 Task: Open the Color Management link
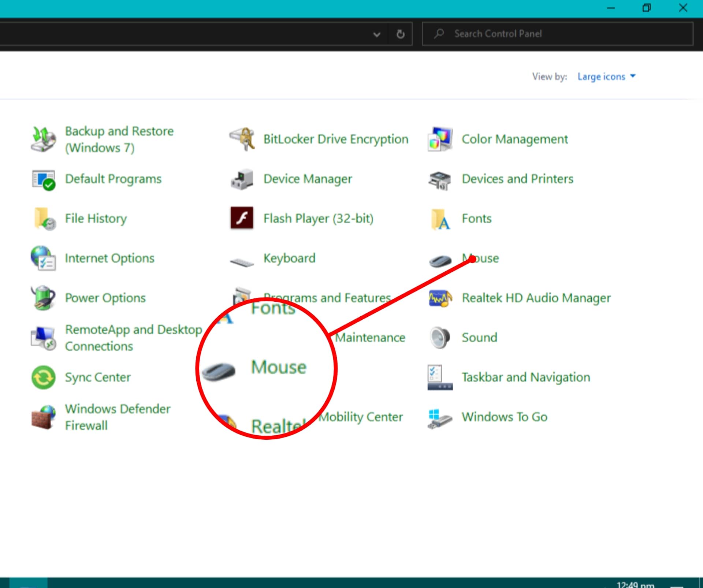[514, 139]
